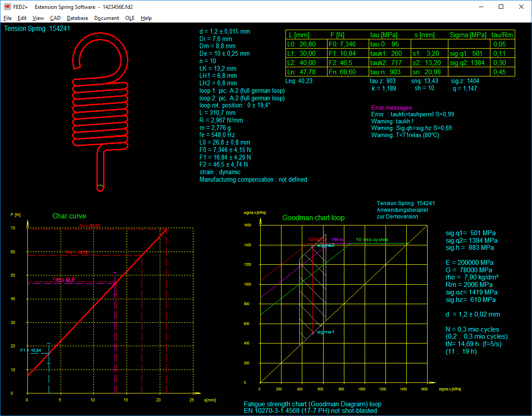Click the F1 = 16,84 label on curve
532x416 pixels.
pyautogui.click(x=31, y=351)
